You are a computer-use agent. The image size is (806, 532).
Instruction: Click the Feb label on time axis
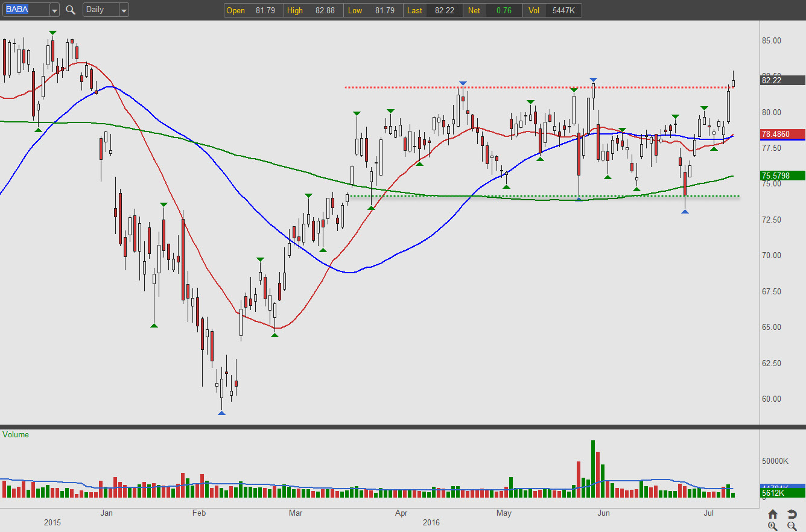click(198, 514)
